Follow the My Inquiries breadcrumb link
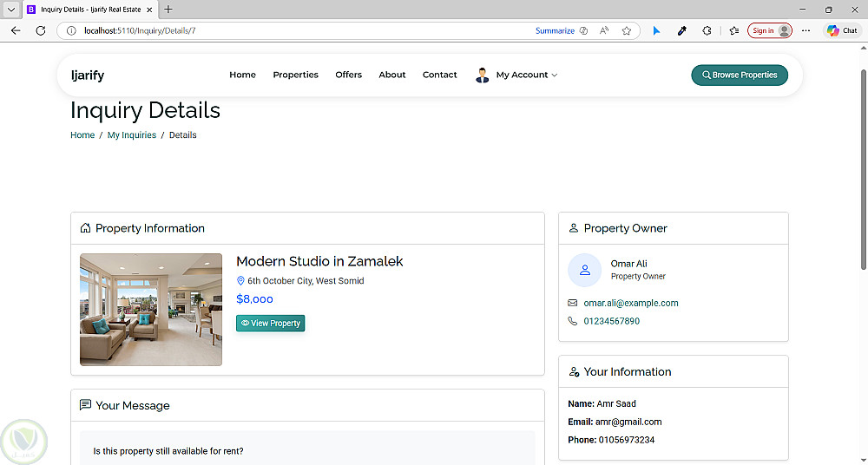 click(x=132, y=135)
